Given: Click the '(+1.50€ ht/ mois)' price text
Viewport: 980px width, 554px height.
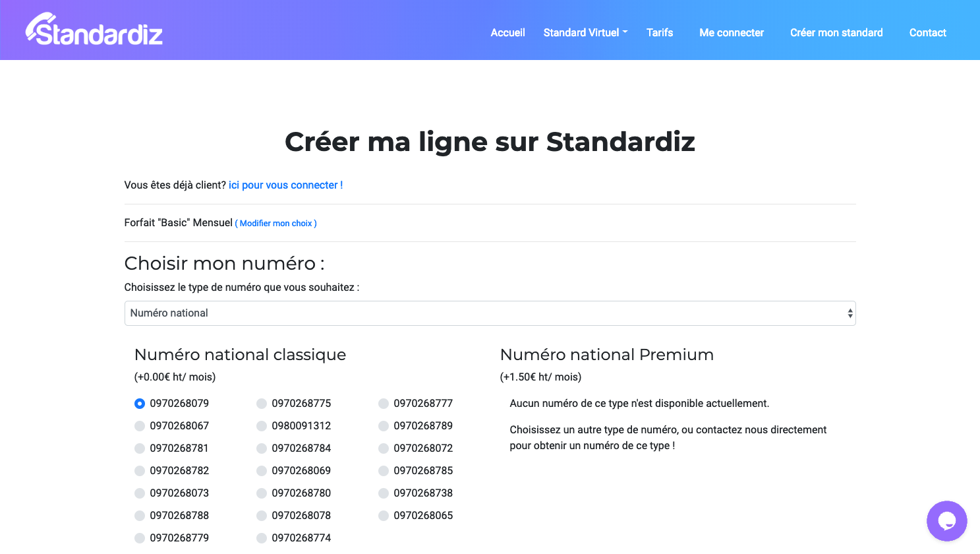Looking at the screenshot, I should click(540, 377).
